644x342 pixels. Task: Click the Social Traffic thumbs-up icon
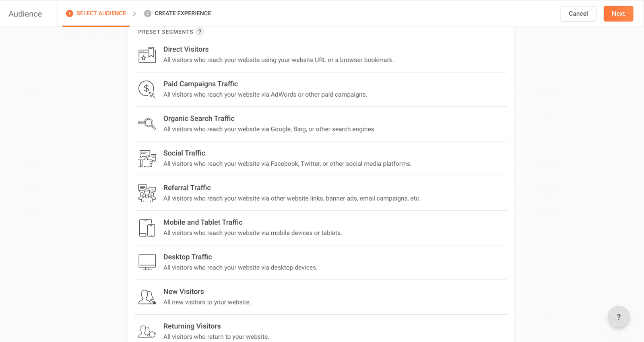pyautogui.click(x=147, y=159)
